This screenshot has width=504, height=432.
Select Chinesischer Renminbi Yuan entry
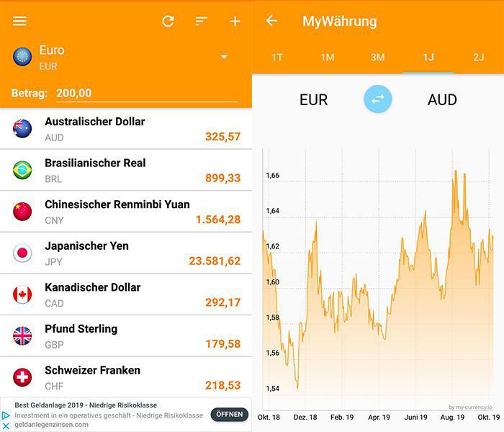126,212
